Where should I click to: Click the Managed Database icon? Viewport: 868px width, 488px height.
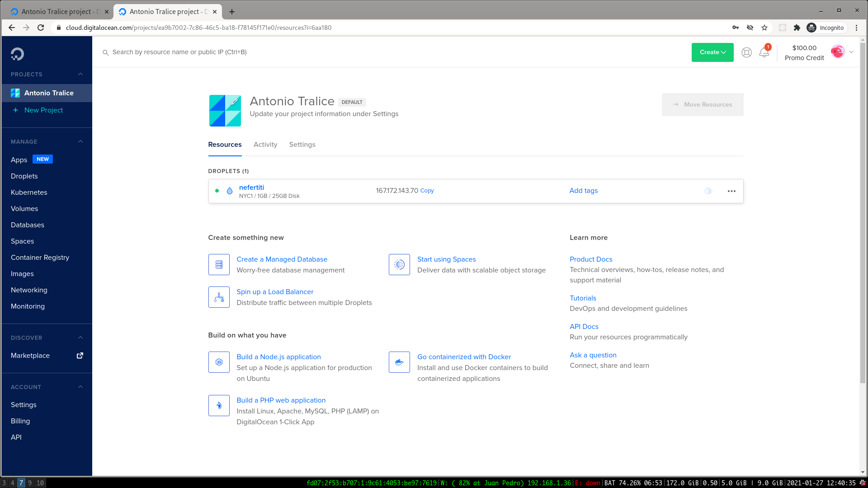pos(219,264)
